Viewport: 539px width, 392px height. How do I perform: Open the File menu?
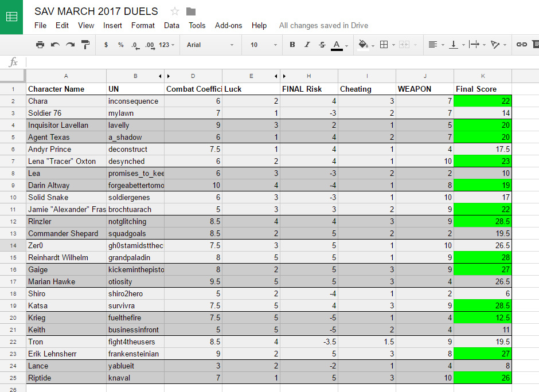point(40,25)
